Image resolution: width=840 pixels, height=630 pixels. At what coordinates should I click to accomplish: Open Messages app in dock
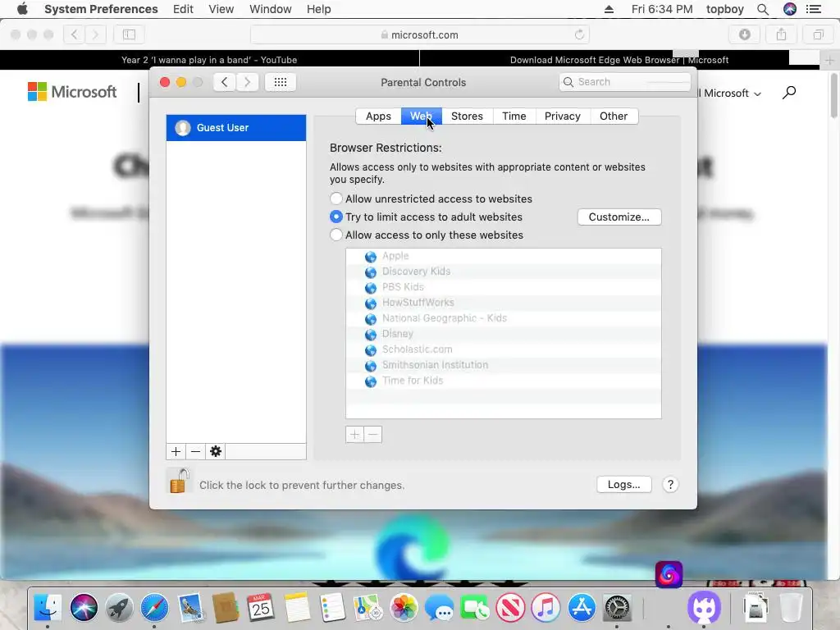pyautogui.click(x=439, y=608)
